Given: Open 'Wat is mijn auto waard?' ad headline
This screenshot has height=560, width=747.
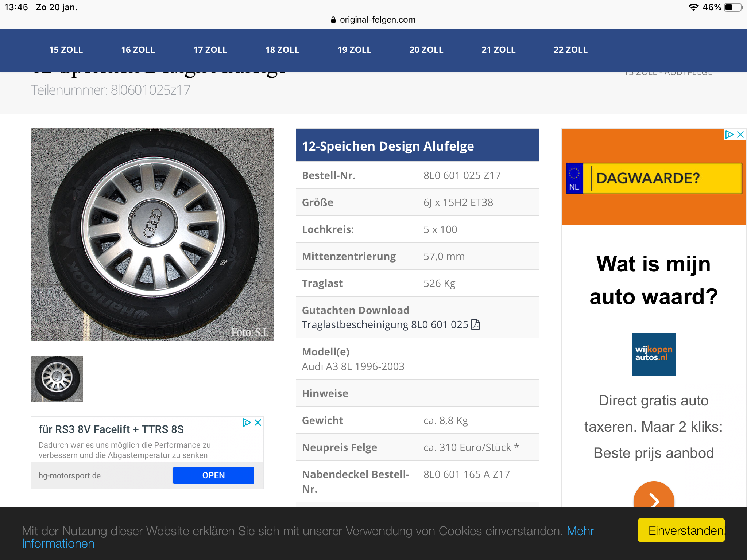Looking at the screenshot, I should 654,280.
